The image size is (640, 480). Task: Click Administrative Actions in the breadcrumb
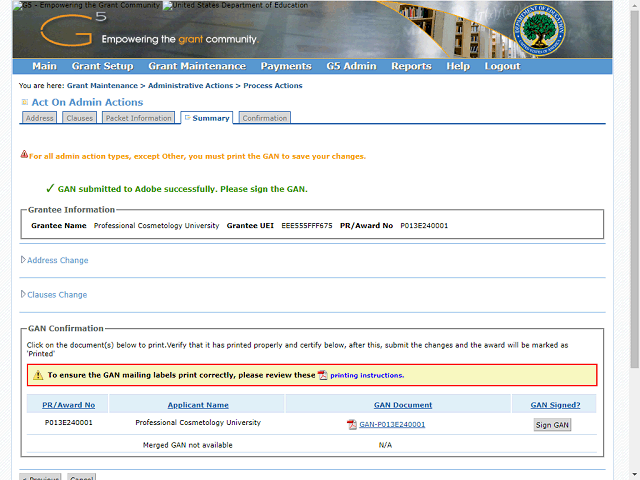coord(191,85)
